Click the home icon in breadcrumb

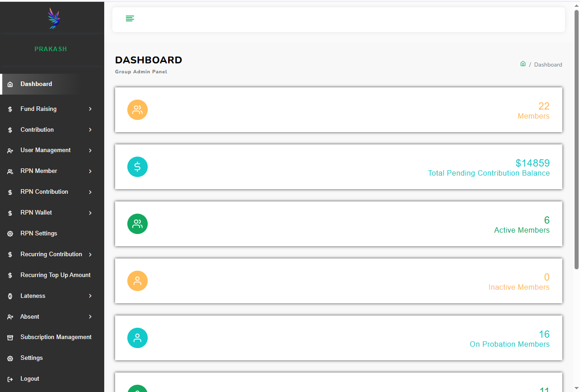[x=523, y=64]
